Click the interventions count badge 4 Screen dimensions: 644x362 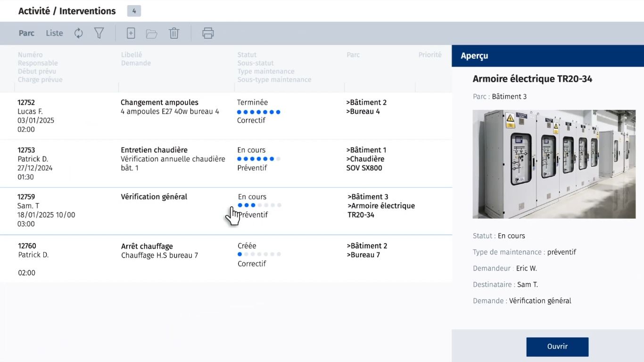pos(134,11)
